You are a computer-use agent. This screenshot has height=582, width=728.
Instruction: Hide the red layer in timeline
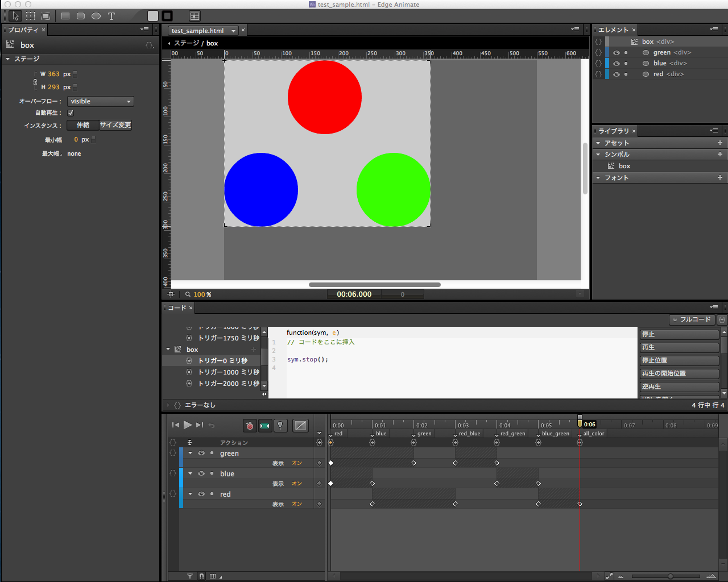point(201,494)
